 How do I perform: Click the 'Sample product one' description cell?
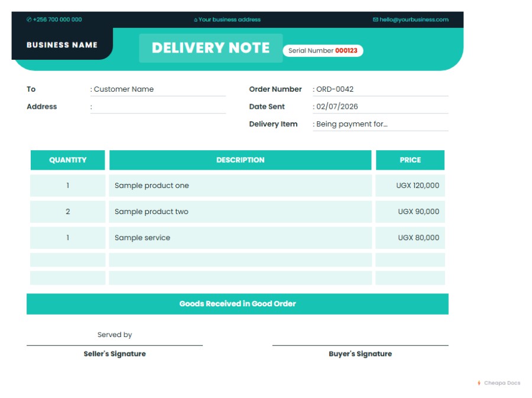(240, 186)
